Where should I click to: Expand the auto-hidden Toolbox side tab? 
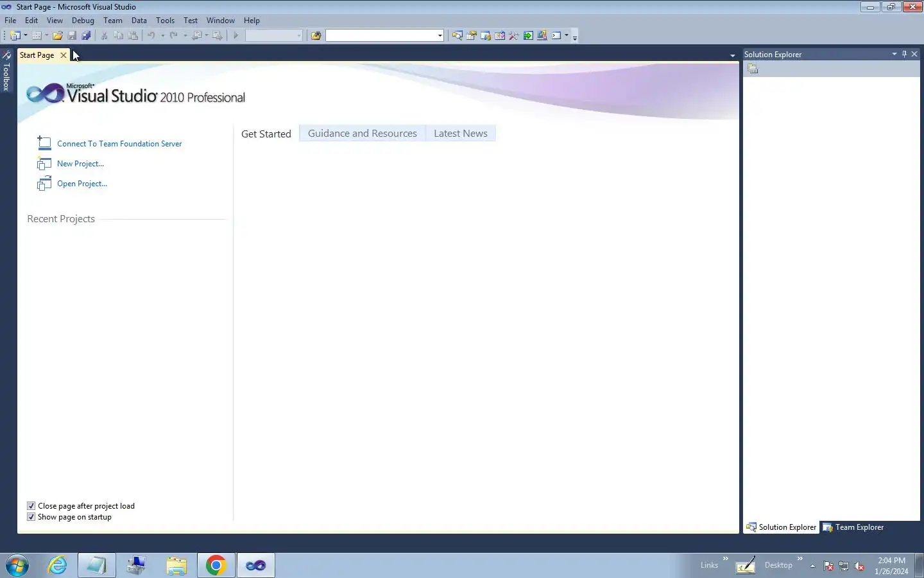[6, 71]
